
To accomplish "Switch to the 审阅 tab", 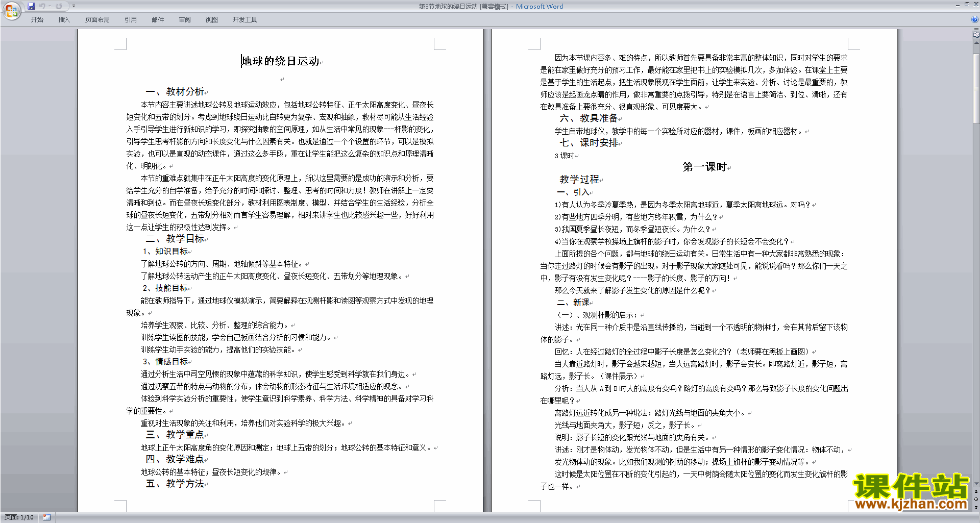I will [x=185, y=20].
